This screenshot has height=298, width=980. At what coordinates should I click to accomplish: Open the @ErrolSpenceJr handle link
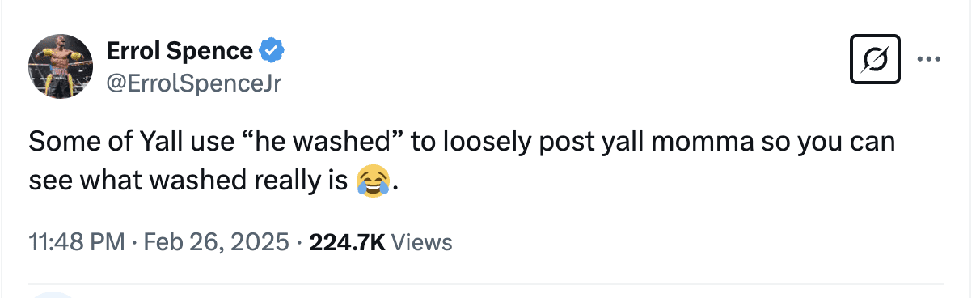point(193,83)
